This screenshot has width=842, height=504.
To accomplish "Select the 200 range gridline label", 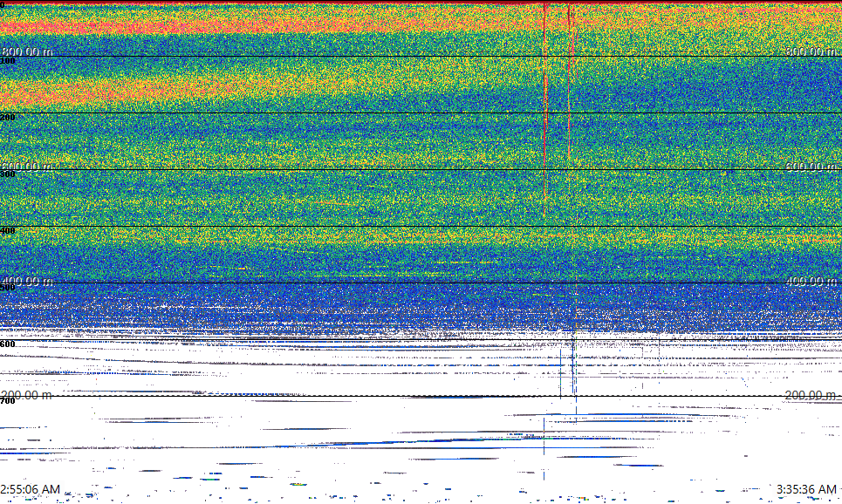I will [x=8, y=118].
